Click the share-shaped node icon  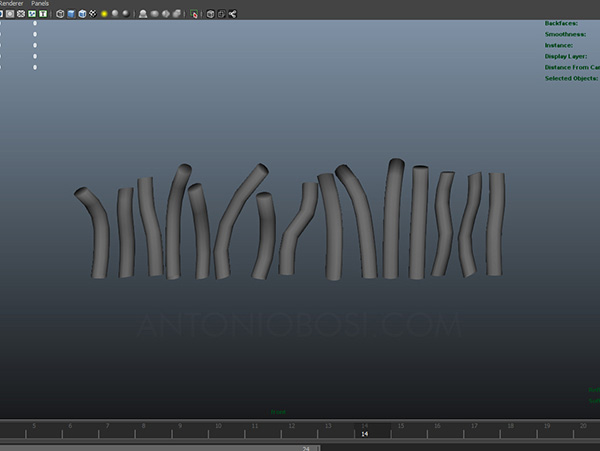click(232, 14)
